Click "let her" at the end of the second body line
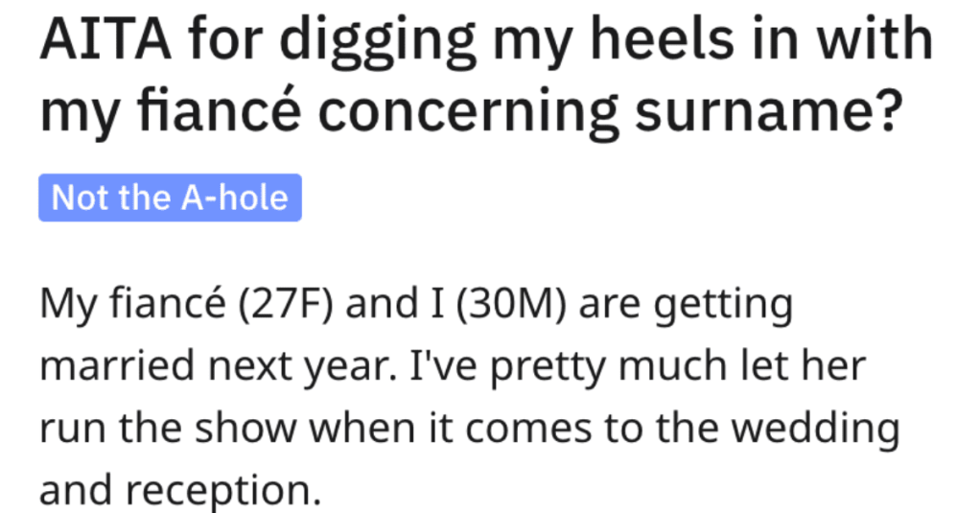 [x=804, y=365]
